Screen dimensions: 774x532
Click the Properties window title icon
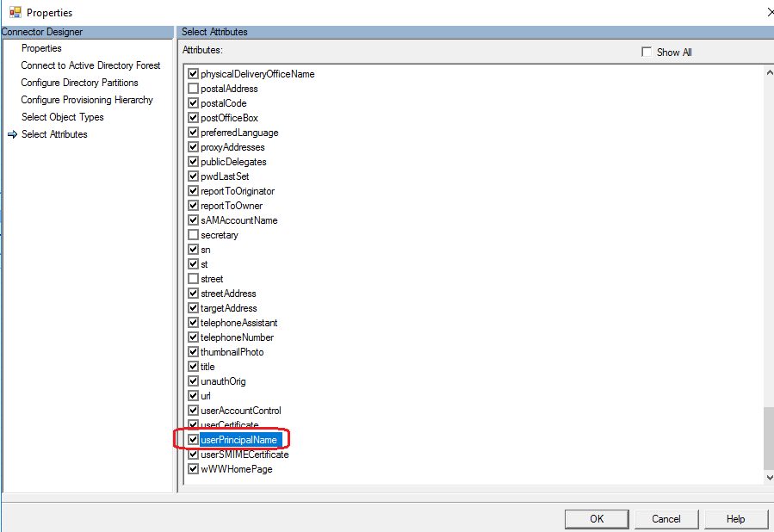[15, 12]
